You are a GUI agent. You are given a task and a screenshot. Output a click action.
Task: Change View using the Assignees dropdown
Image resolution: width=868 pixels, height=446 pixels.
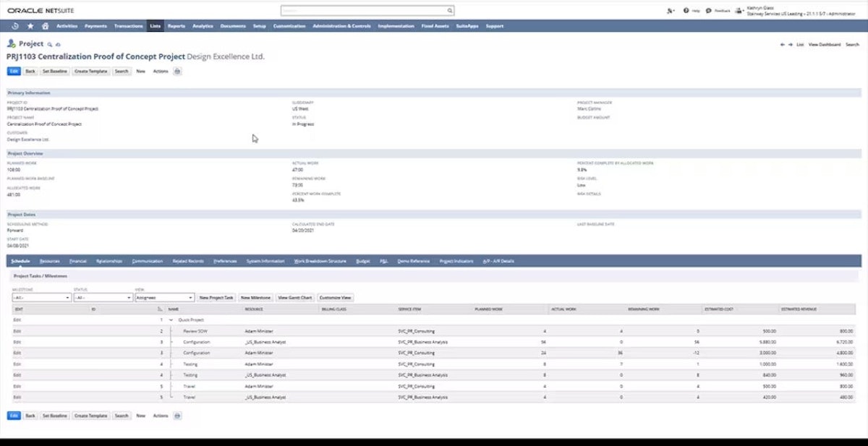(164, 297)
